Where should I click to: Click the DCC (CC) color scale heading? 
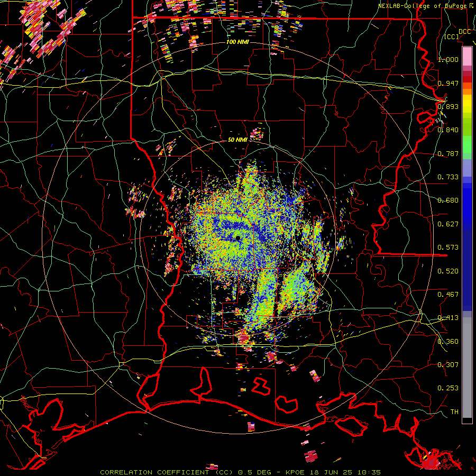pos(457,34)
